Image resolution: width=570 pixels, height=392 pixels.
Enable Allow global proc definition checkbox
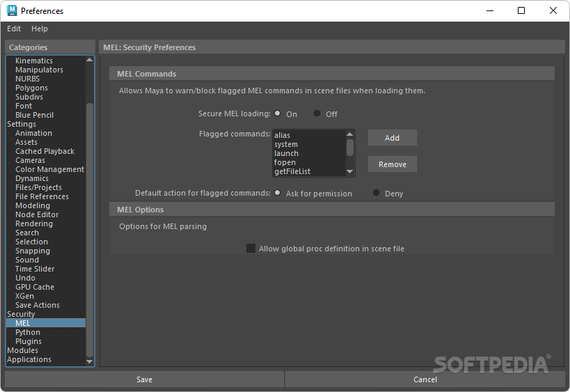click(251, 249)
